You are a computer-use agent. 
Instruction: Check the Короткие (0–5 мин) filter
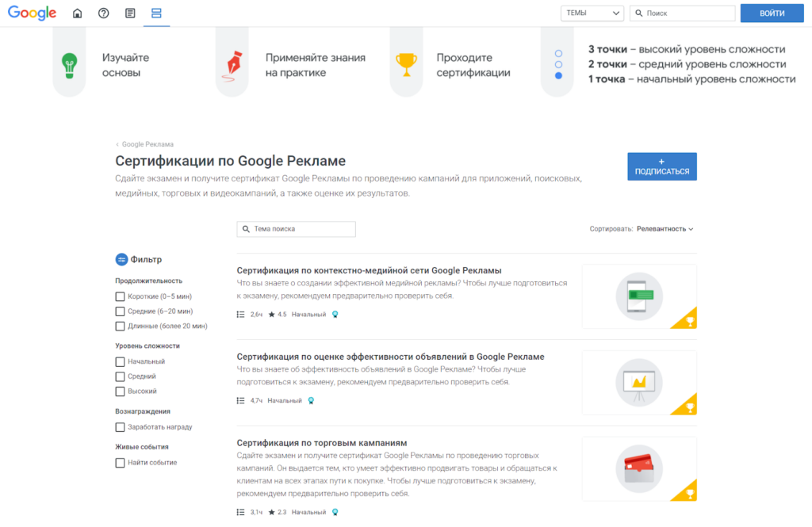(x=121, y=296)
